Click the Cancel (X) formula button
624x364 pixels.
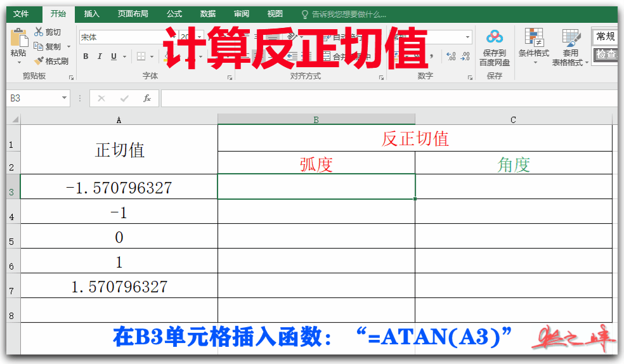[101, 98]
